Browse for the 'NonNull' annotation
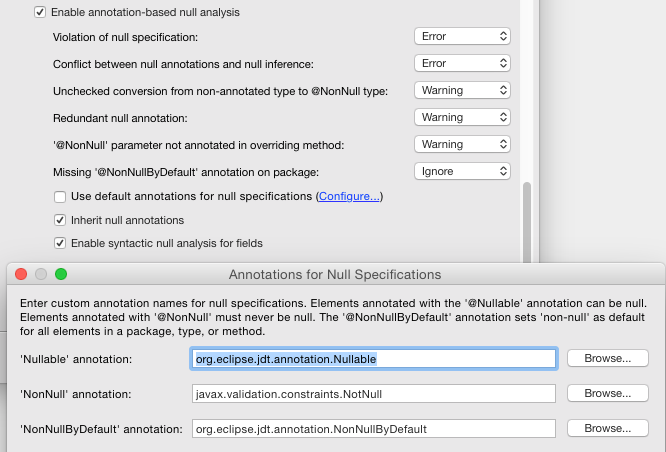This screenshot has height=452, width=666. pos(607,394)
